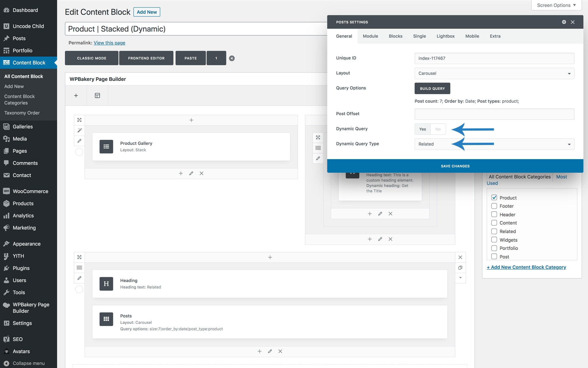This screenshot has width=588, height=368.
Task: Check the Footer category checkbox
Action: (494, 206)
